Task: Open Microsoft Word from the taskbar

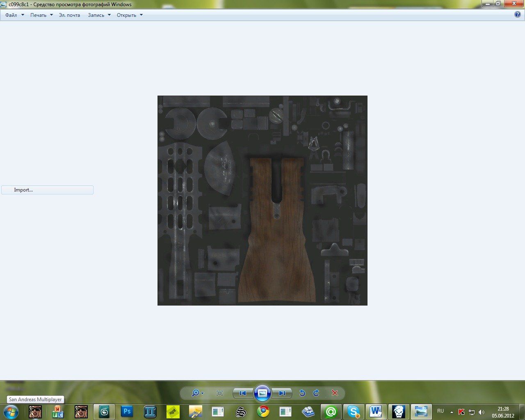Action: coord(376,411)
